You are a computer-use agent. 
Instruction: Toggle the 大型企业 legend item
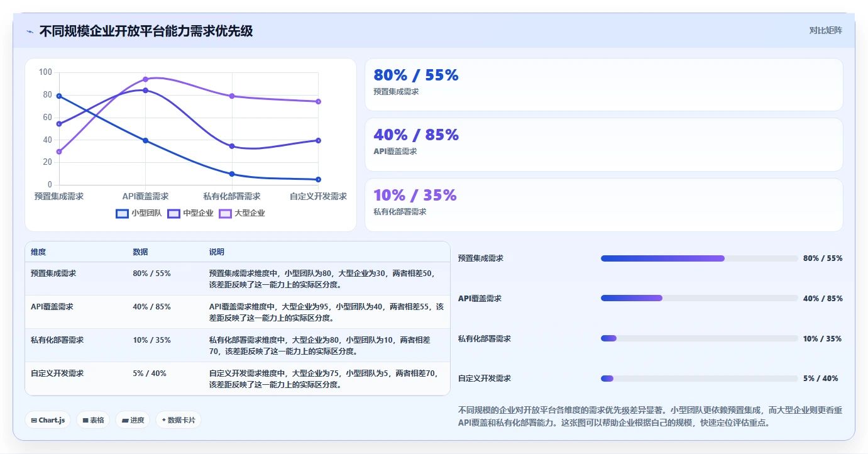(x=242, y=213)
